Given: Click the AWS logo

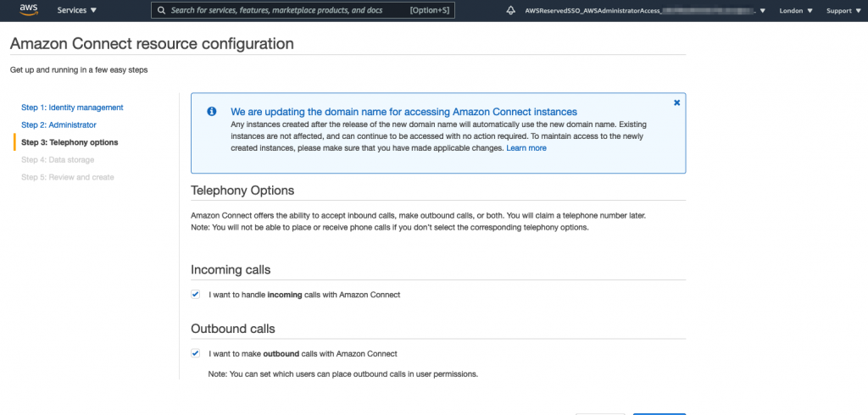Looking at the screenshot, I should (29, 10).
